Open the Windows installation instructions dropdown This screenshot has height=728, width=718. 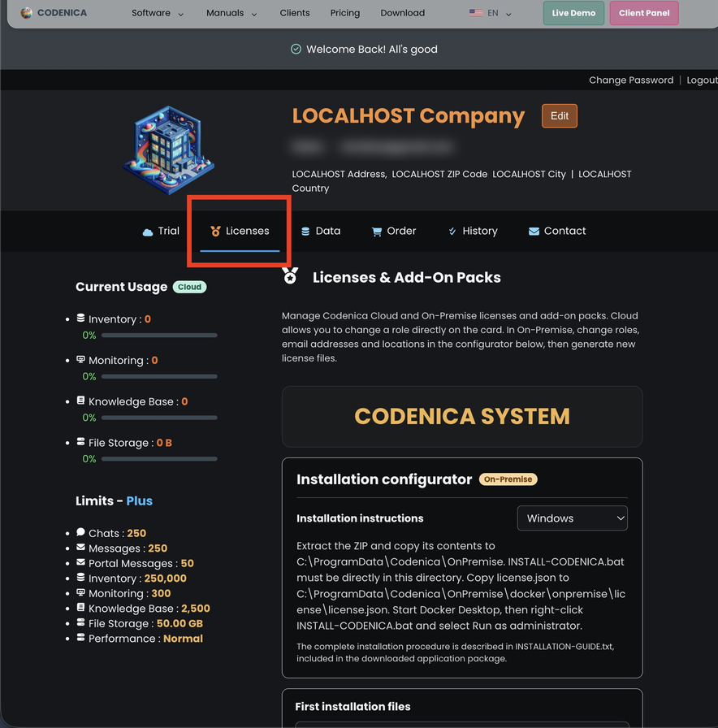pyautogui.click(x=573, y=518)
